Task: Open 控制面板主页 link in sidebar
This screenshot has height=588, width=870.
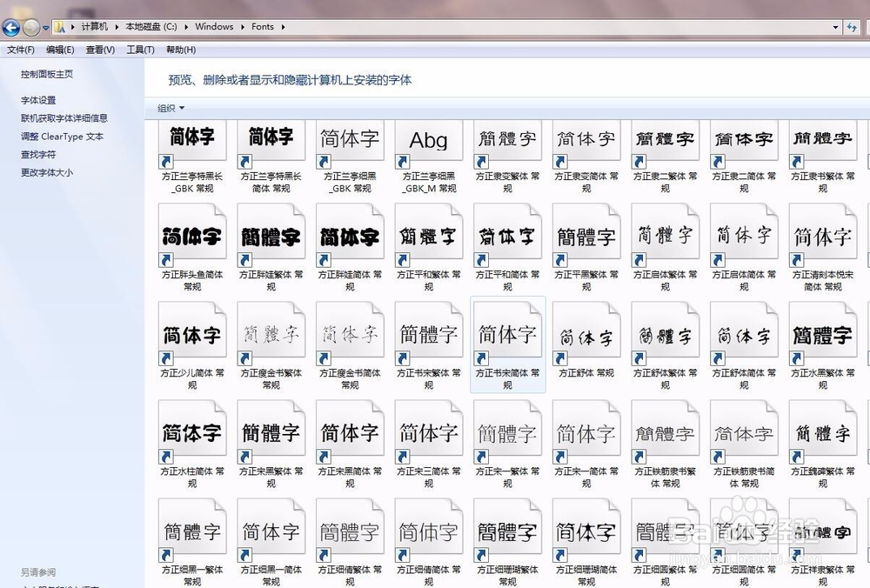Action: click(47, 74)
